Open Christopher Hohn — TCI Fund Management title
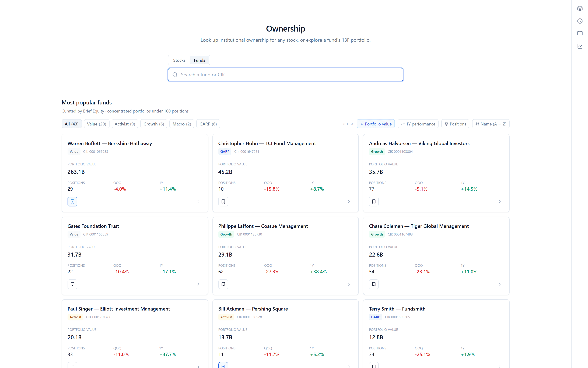 pos(267,143)
